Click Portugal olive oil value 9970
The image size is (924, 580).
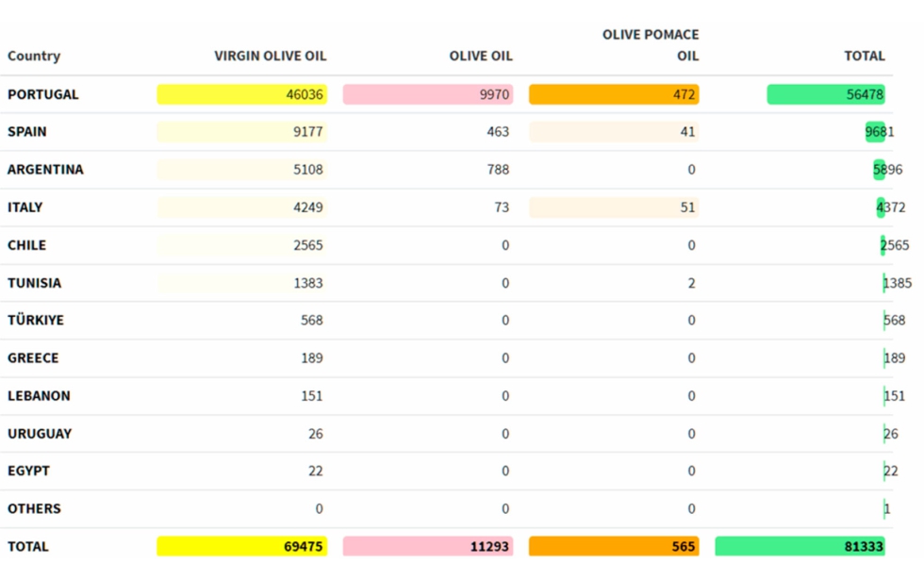point(494,94)
